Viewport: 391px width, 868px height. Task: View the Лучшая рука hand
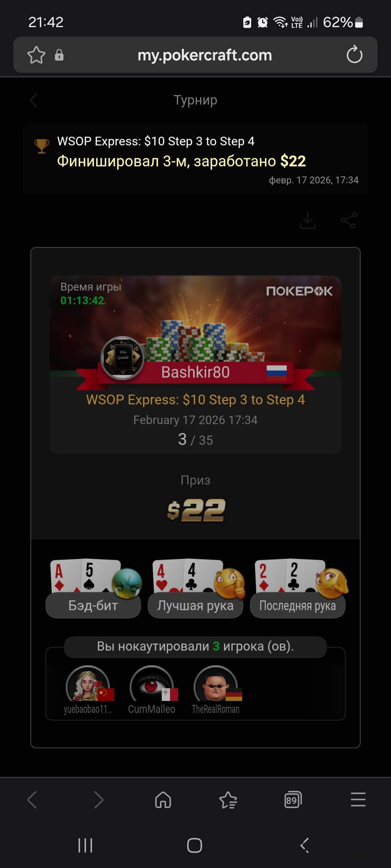point(195,588)
